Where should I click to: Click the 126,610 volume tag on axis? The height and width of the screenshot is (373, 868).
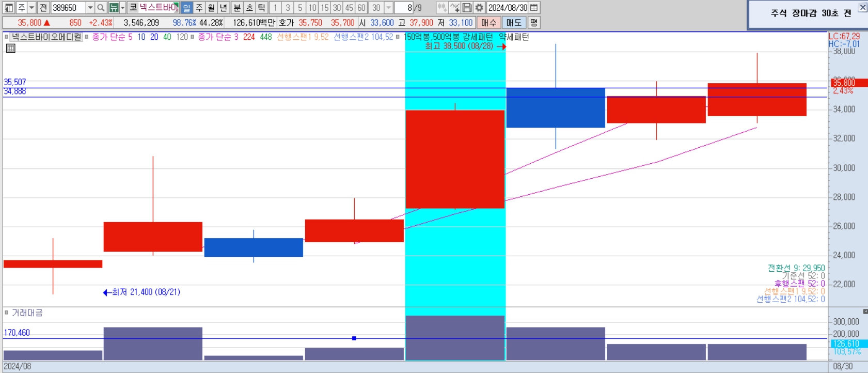[849, 344]
